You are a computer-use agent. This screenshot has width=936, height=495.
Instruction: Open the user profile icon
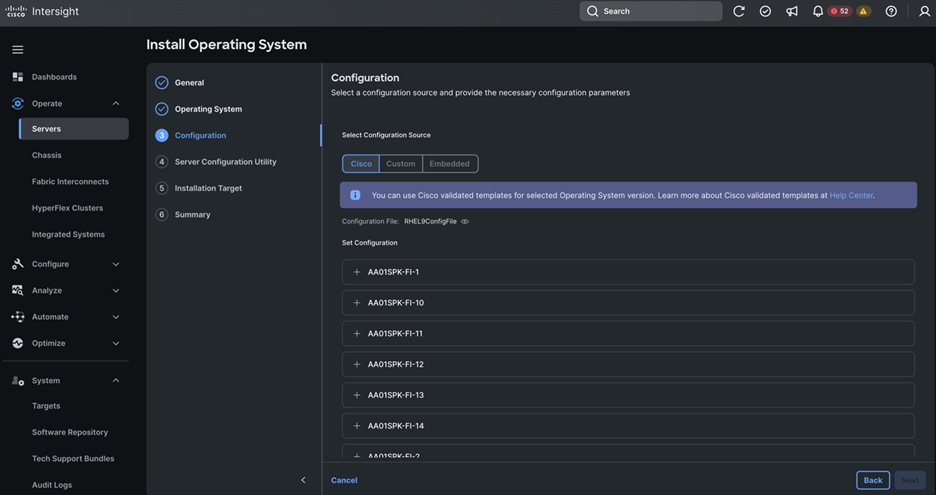tap(924, 11)
